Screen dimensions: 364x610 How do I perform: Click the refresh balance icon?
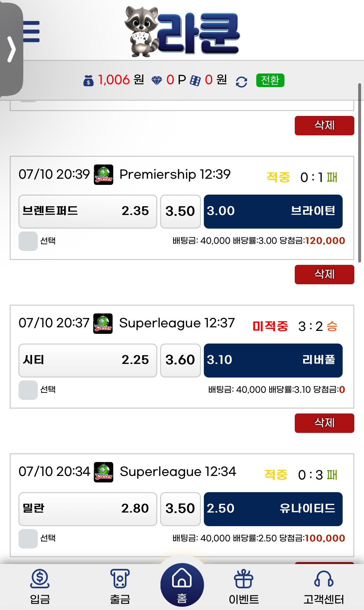[x=241, y=82]
